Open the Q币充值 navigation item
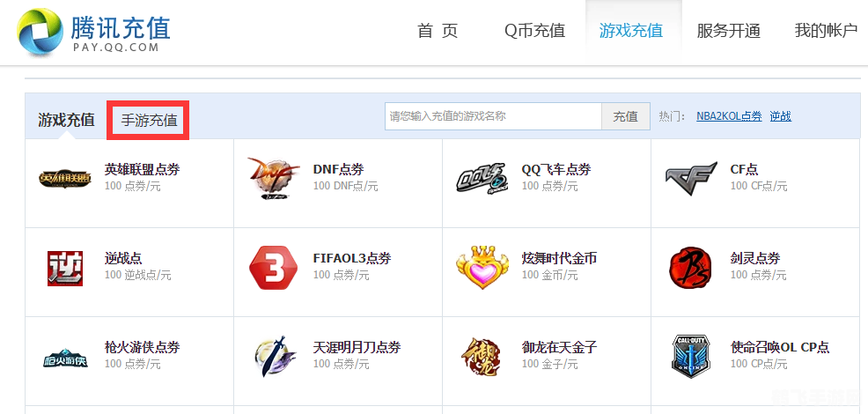 [x=534, y=31]
